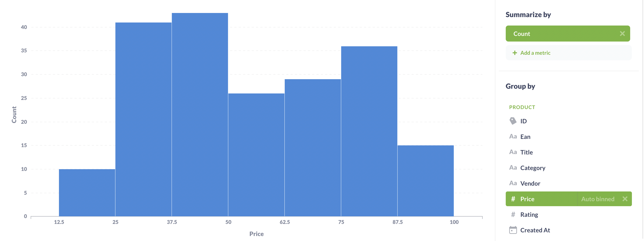Screen dimensions: 644x241
Task: Click the Ean text type icon
Action: coord(513,136)
